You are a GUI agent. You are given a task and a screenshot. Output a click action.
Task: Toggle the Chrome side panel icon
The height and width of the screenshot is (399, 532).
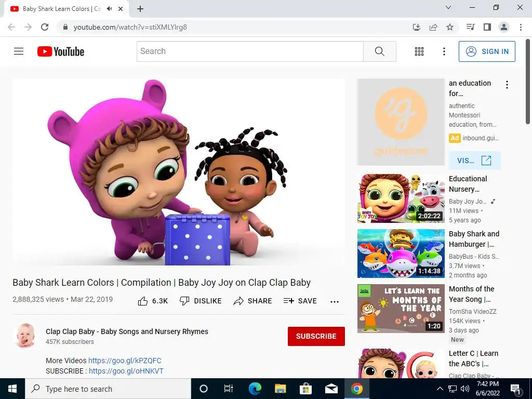tap(487, 27)
